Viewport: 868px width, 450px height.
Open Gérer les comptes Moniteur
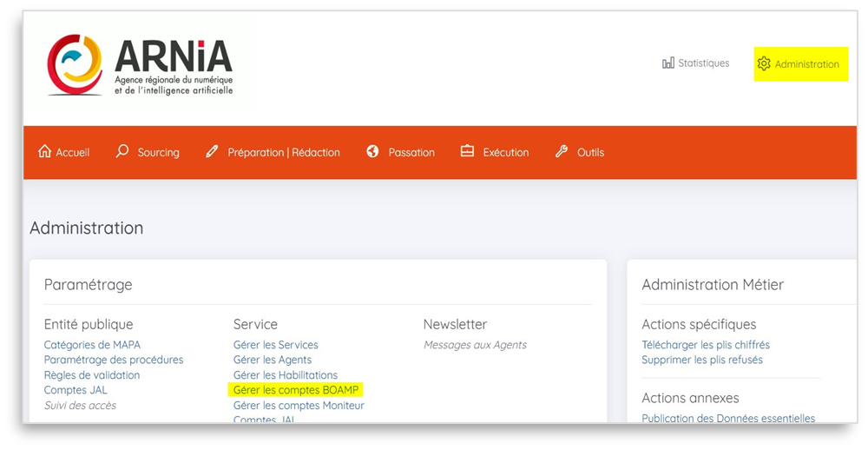pos(299,406)
